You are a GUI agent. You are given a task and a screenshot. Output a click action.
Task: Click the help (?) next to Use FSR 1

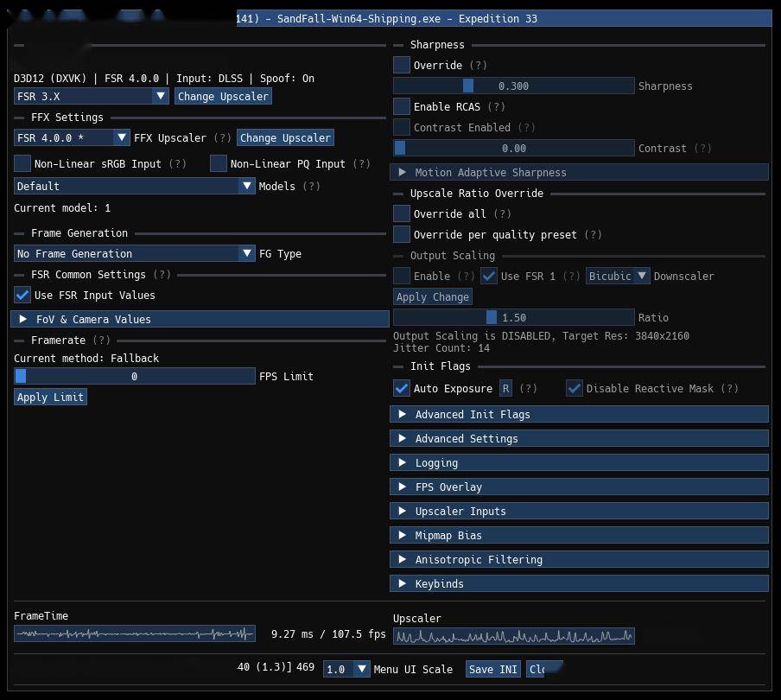tap(571, 276)
